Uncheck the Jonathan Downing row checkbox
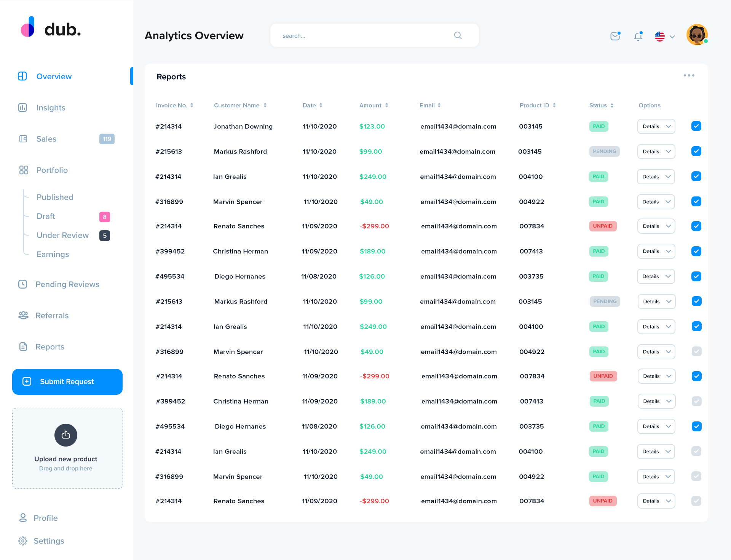The image size is (731, 560). click(x=696, y=126)
